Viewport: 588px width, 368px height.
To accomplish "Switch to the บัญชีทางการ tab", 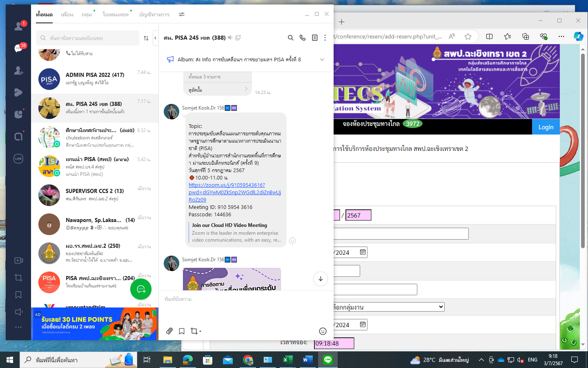I will [x=154, y=14].
